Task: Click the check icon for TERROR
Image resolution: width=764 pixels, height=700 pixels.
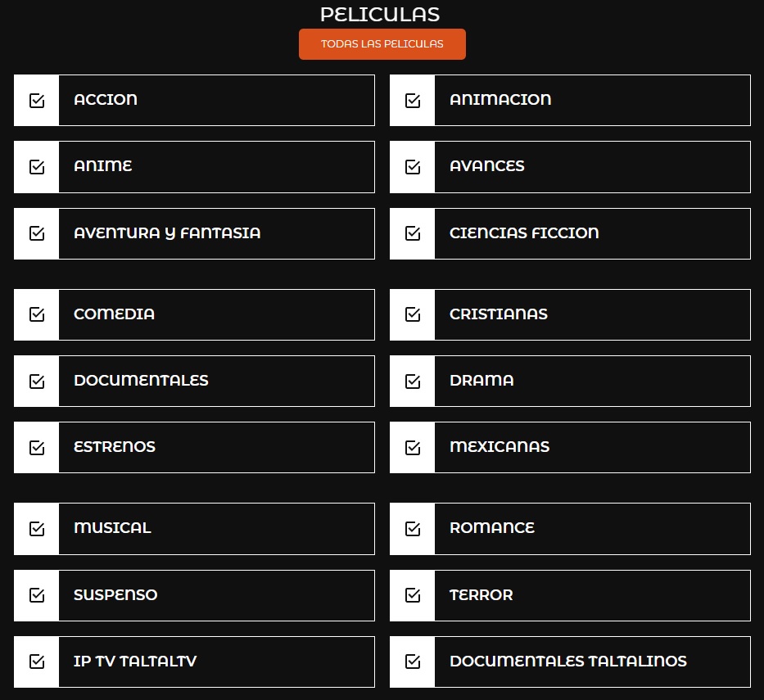Action: [x=413, y=595]
